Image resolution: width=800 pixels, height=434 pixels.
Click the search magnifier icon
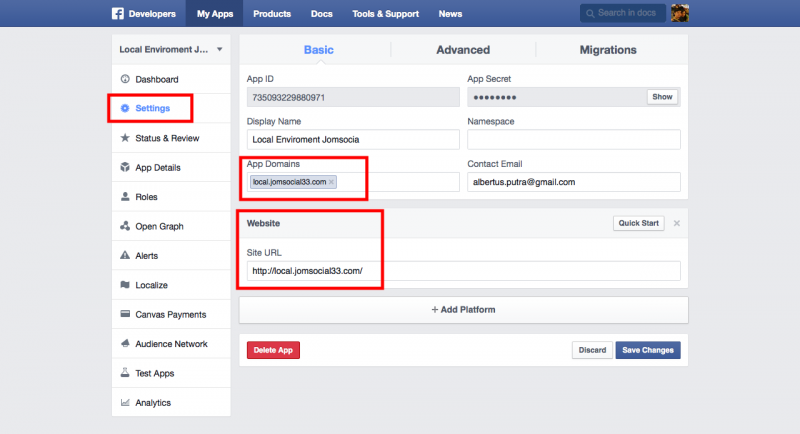pos(590,13)
